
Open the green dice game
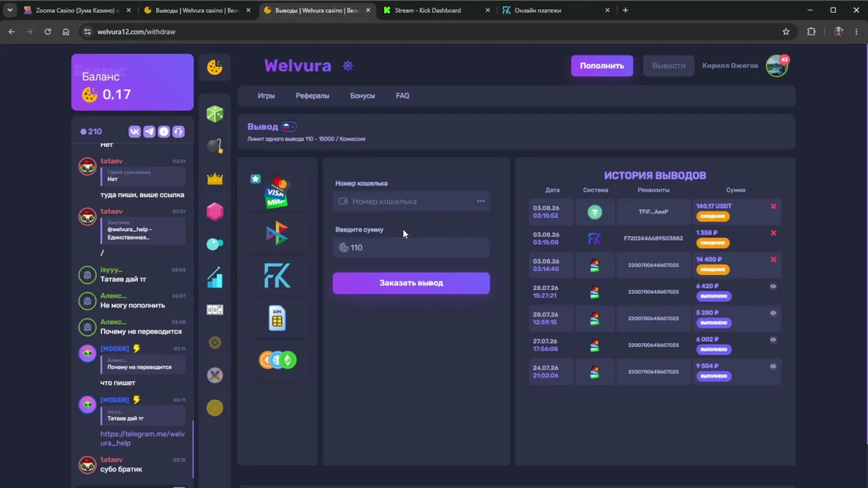(215, 113)
